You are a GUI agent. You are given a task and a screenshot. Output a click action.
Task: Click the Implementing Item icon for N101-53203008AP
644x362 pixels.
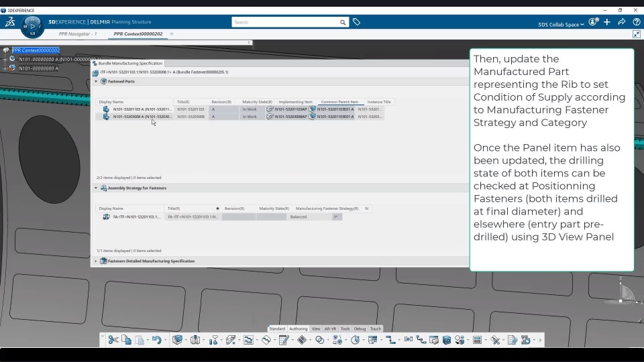tap(270, 117)
